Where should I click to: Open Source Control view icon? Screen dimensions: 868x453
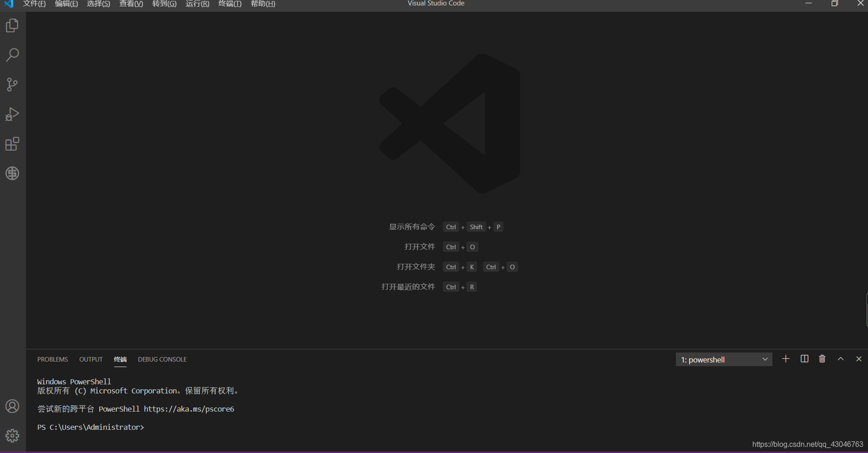coord(12,85)
